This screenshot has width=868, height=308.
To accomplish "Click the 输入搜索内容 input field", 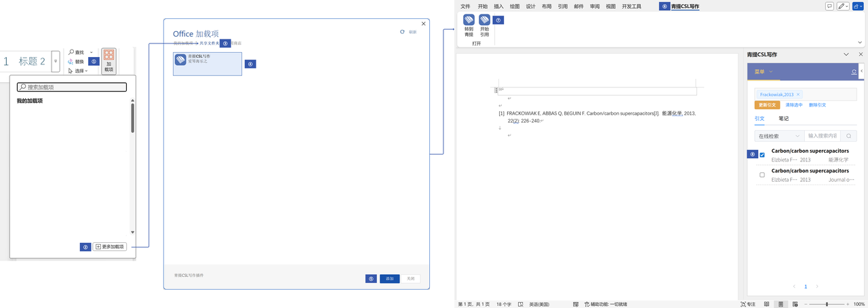I will tap(823, 136).
